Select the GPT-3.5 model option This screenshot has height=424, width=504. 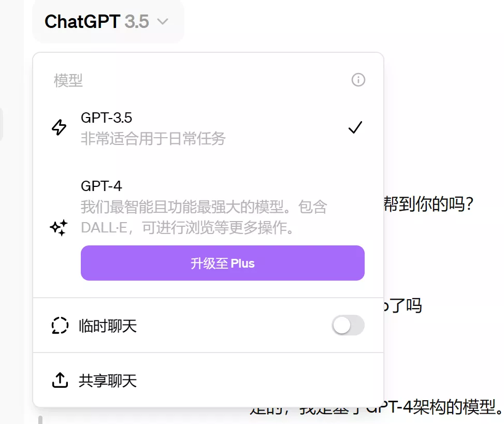208,128
